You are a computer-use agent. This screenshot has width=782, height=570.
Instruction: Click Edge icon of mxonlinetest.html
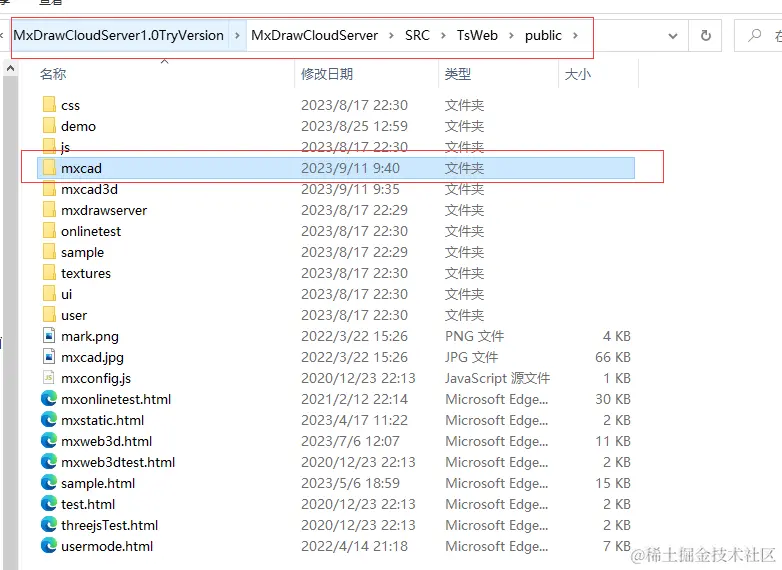49,398
